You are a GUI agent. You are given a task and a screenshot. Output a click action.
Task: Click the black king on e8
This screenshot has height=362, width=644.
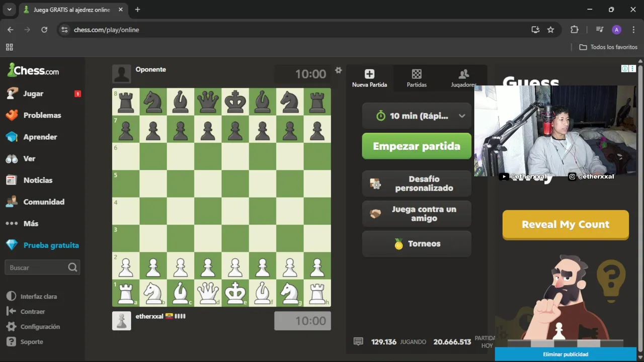235,102
